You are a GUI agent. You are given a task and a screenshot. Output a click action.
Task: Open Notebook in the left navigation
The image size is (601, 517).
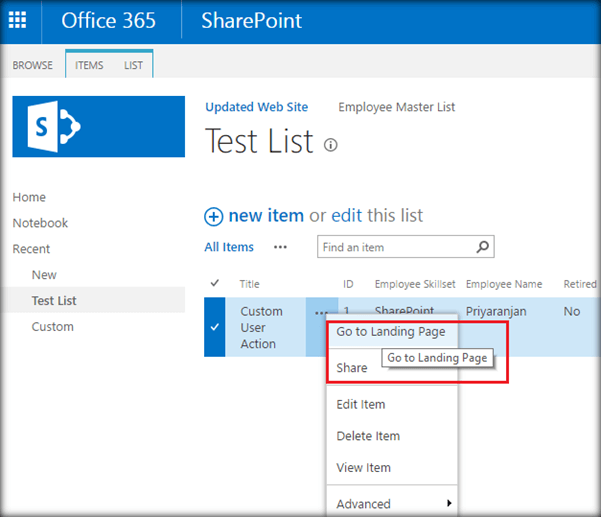pos(40,223)
